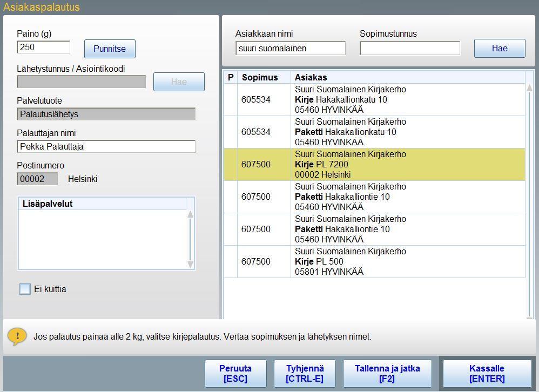Viewport: 539px width, 392px height.
Task: Click Peruuta [ESC] to cancel
Action: coord(235,374)
